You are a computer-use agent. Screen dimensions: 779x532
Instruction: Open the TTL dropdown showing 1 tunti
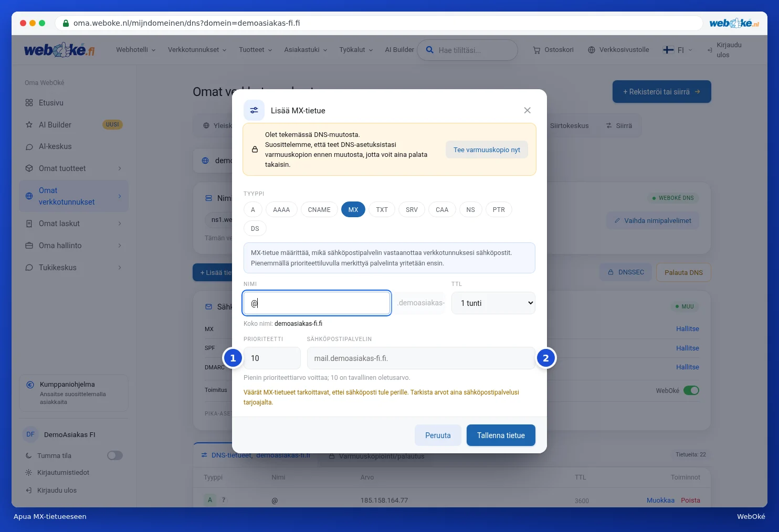493,303
